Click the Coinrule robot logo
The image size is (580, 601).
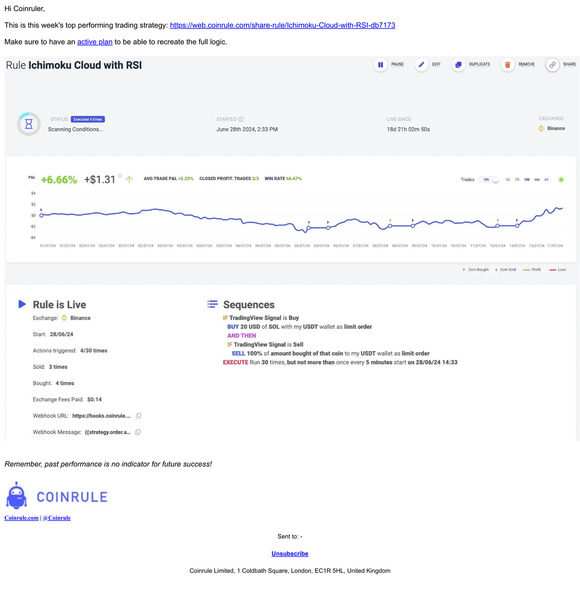pos(16,496)
